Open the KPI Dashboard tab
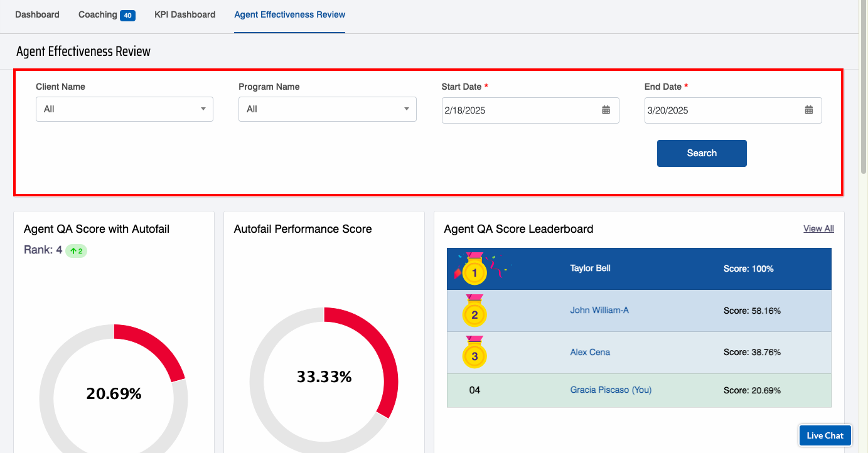The image size is (868, 453). point(185,14)
